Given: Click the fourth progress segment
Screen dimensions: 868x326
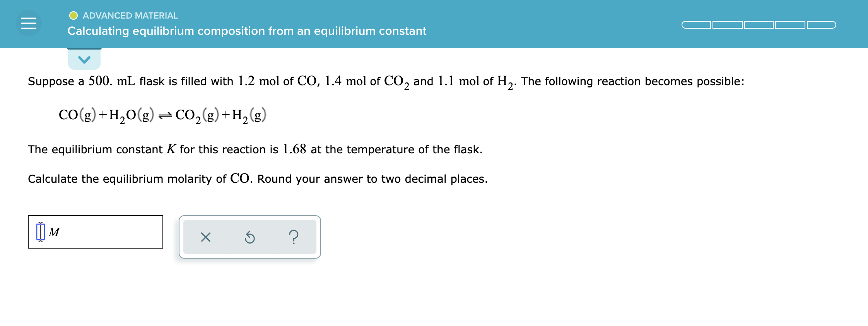Looking at the screenshot, I should 790,25.
